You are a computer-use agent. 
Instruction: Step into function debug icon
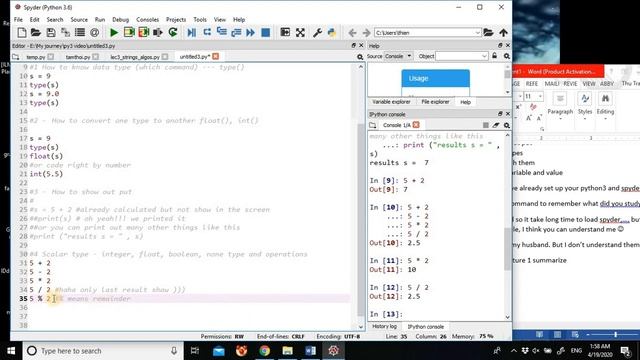point(222,33)
